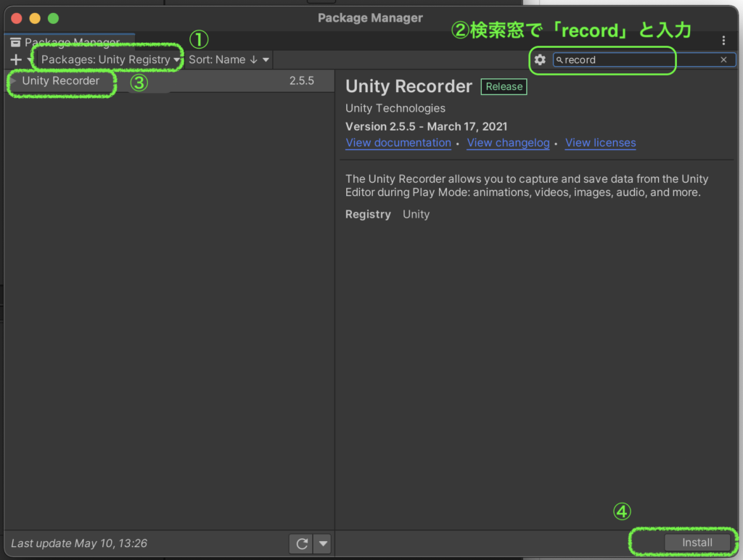Click the Unity Recorder heading in details

tap(409, 86)
